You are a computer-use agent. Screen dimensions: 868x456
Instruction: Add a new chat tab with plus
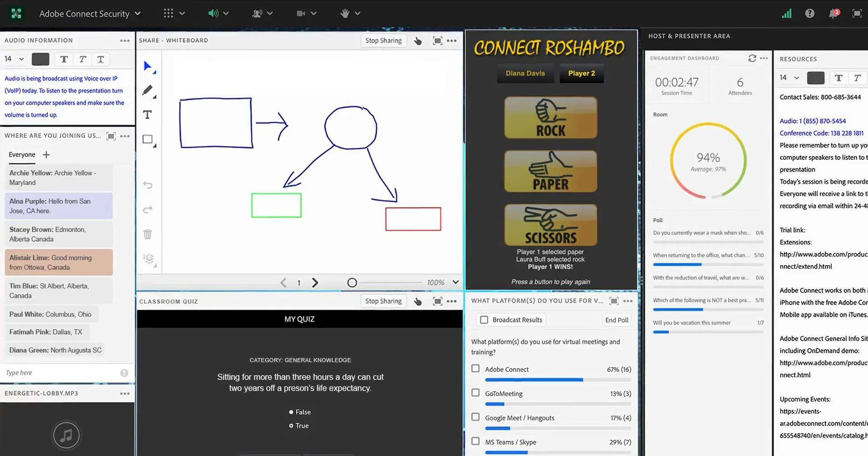pos(46,155)
